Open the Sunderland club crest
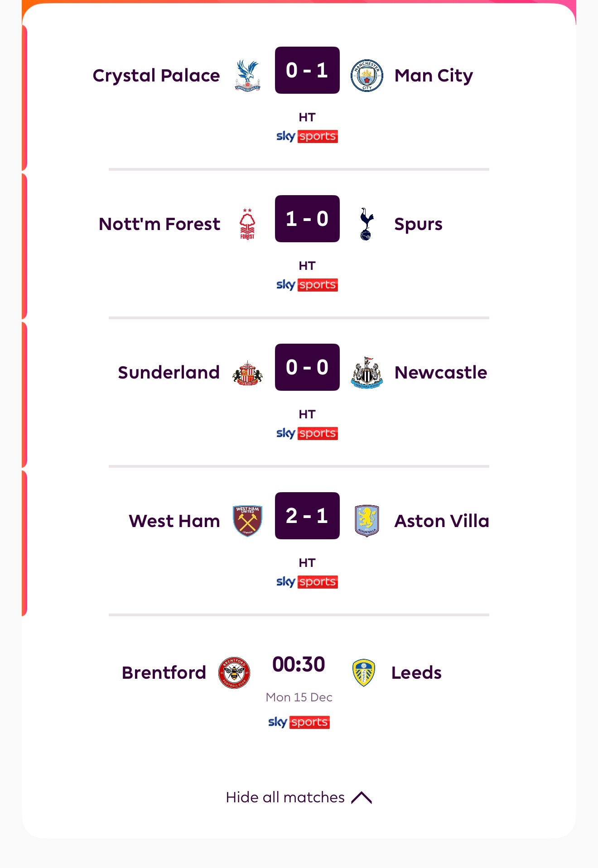 coord(247,373)
